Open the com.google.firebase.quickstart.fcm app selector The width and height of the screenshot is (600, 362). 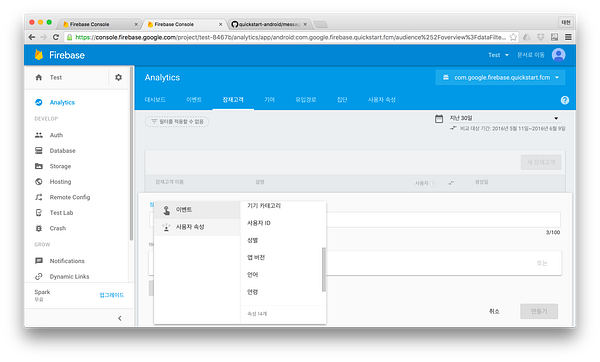(500, 78)
